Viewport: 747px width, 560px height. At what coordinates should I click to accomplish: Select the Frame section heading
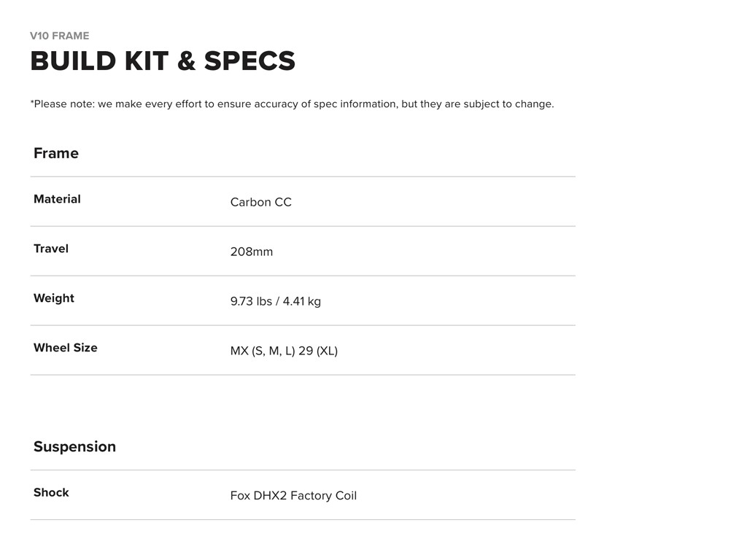pyautogui.click(x=56, y=153)
